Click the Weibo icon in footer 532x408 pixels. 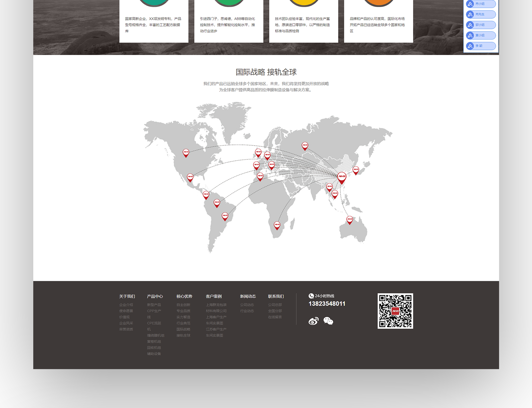(313, 321)
